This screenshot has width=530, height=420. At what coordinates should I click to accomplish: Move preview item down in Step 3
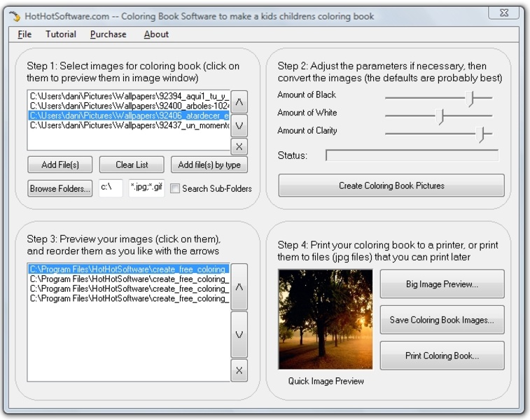click(239, 335)
